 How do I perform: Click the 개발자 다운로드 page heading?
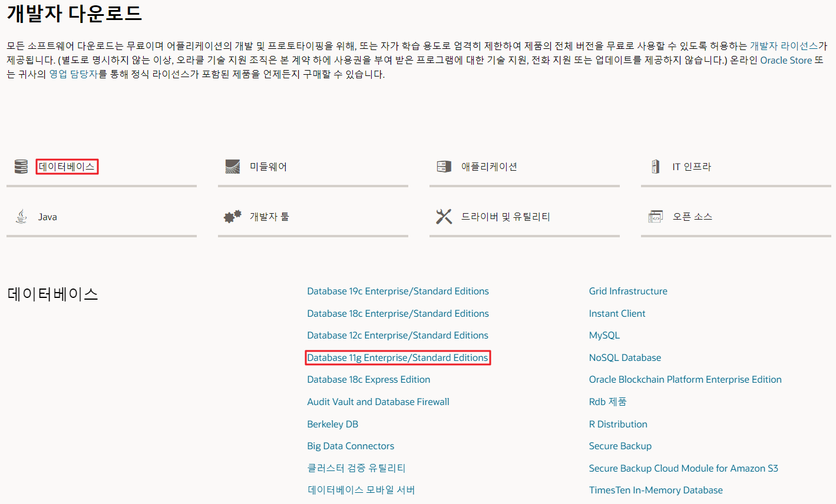coord(74,13)
